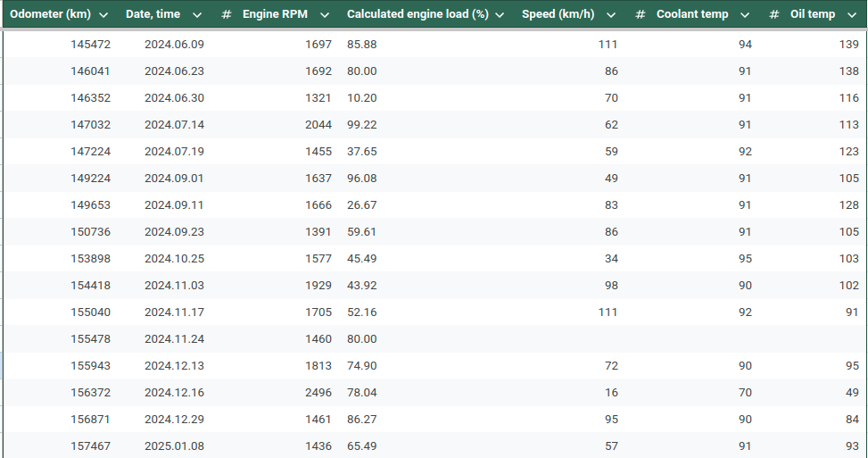Open the Calculated engine load column dropdown
The height and width of the screenshot is (458, 868).
tap(500, 15)
